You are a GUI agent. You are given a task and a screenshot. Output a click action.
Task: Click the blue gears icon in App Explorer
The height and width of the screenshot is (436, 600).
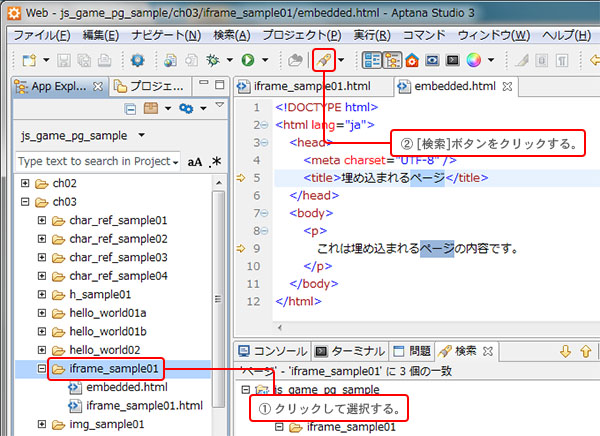coord(186,108)
